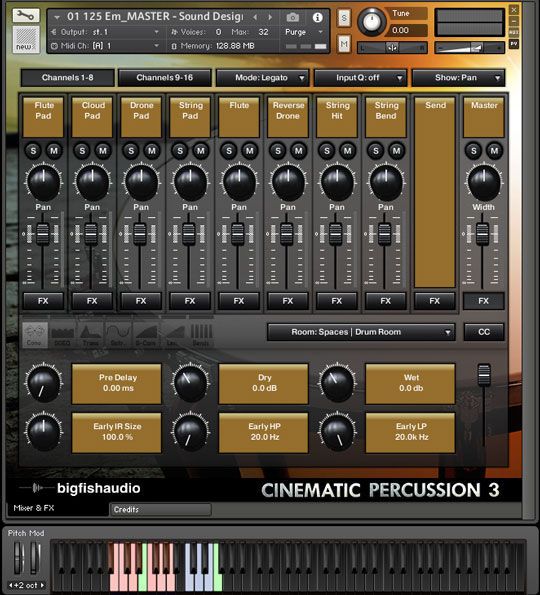540x595 pixels.
Task: Click the Flute Pad pan knob
Action: [x=43, y=183]
